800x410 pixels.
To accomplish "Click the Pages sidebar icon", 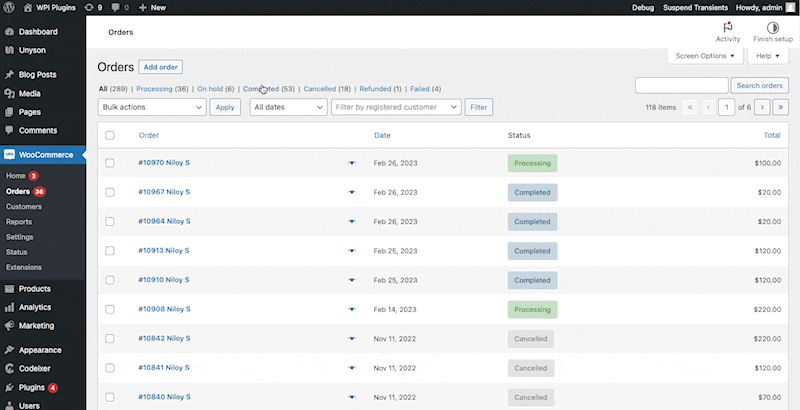I will tap(9, 112).
